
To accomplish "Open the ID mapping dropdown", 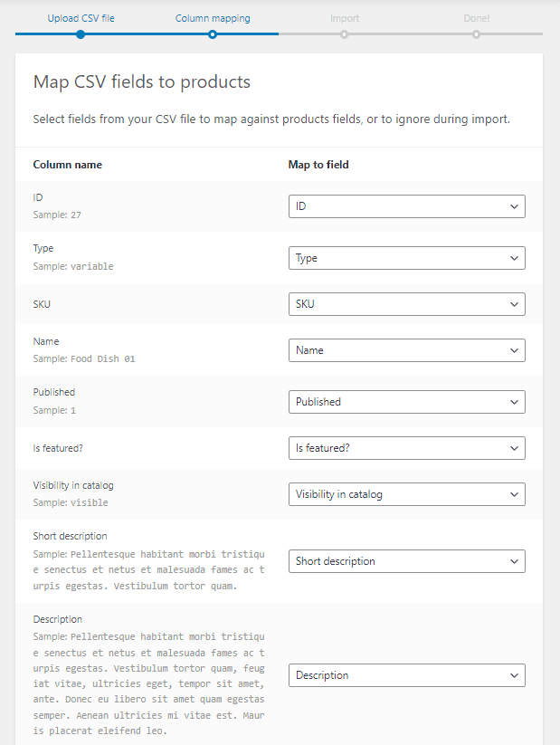I will coord(405,205).
